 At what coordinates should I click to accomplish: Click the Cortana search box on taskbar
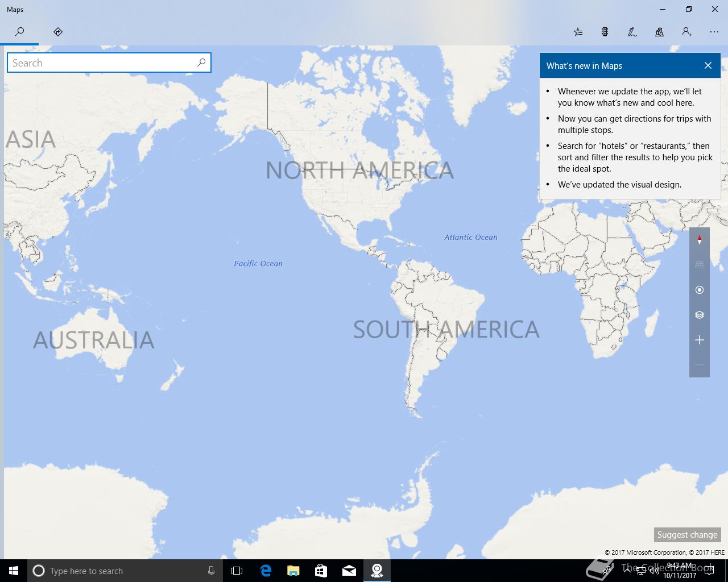point(124,571)
